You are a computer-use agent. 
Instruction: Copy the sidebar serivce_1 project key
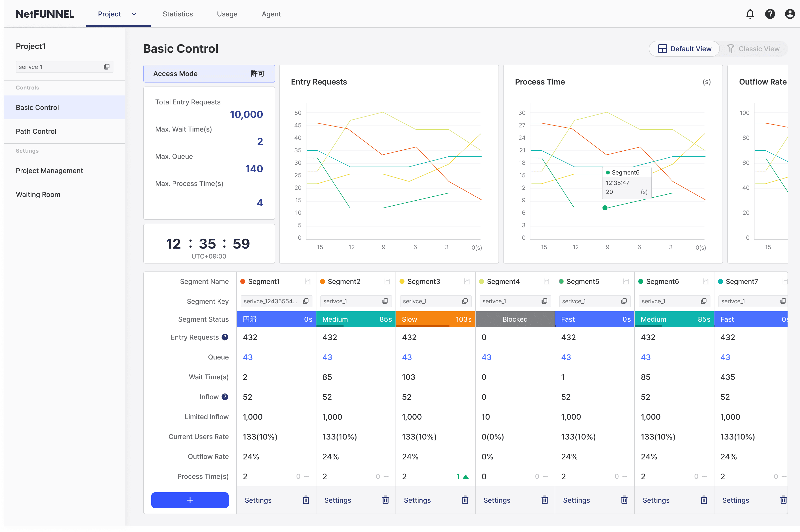106,67
